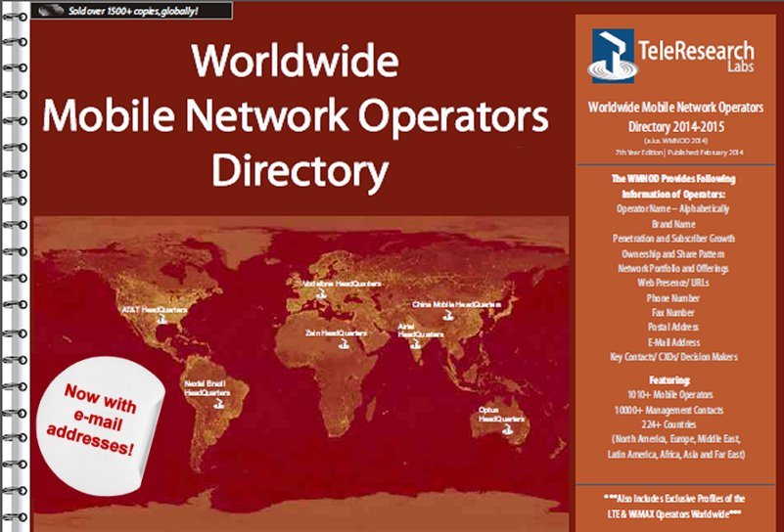Click 'Postal Address' list entry

[673, 328]
